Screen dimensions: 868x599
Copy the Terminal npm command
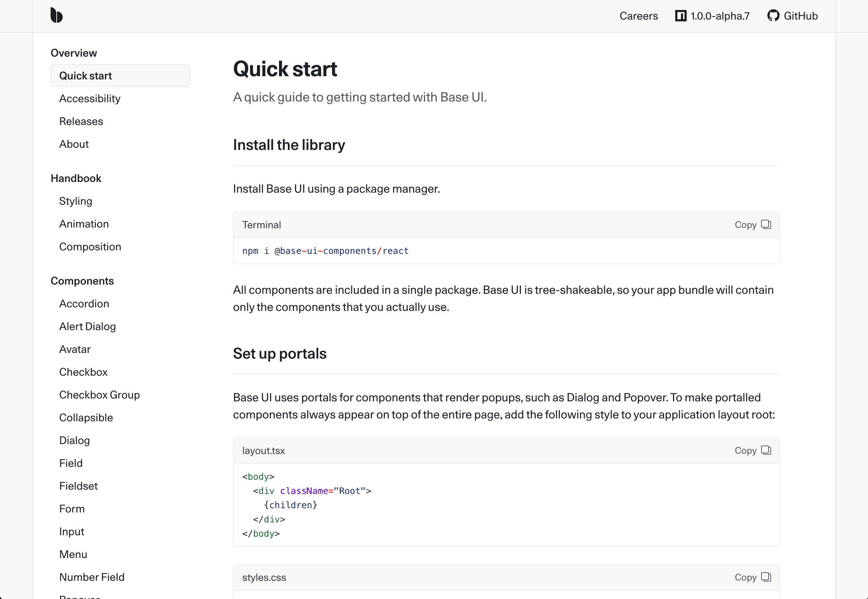click(x=752, y=224)
